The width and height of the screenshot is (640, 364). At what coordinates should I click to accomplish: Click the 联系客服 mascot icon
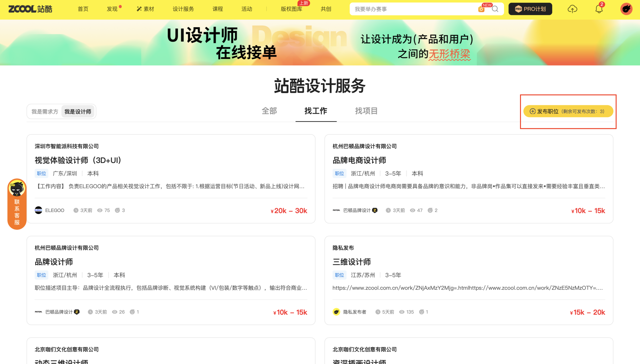coord(17,189)
